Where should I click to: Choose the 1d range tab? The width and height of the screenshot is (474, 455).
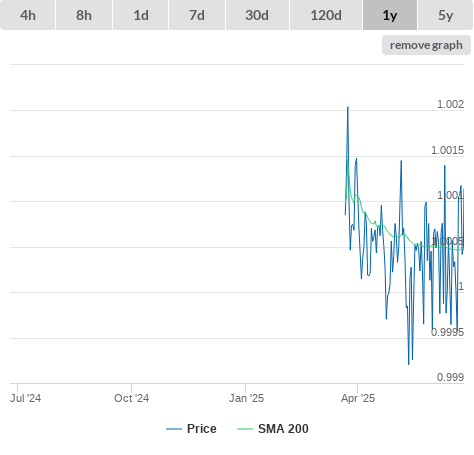click(x=141, y=15)
